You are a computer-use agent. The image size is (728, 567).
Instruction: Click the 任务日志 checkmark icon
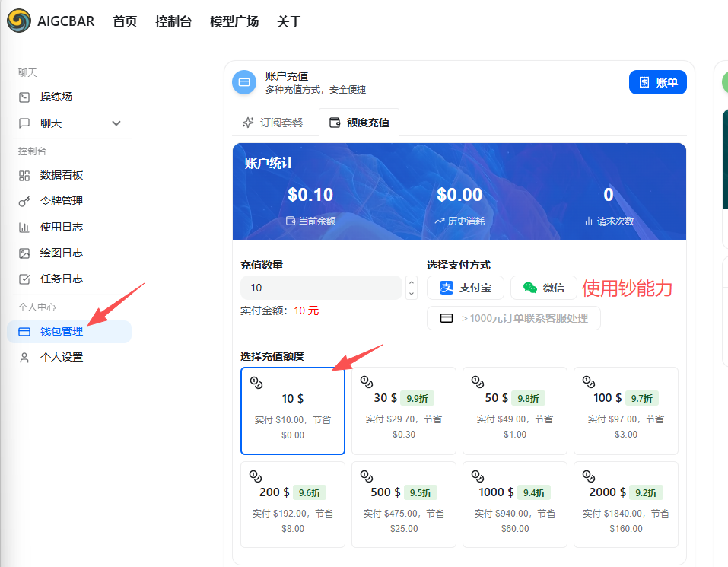(x=24, y=279)
